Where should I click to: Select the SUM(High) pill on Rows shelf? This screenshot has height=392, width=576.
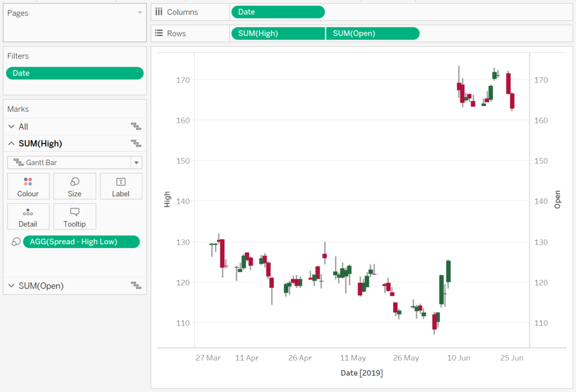(278, 33)
